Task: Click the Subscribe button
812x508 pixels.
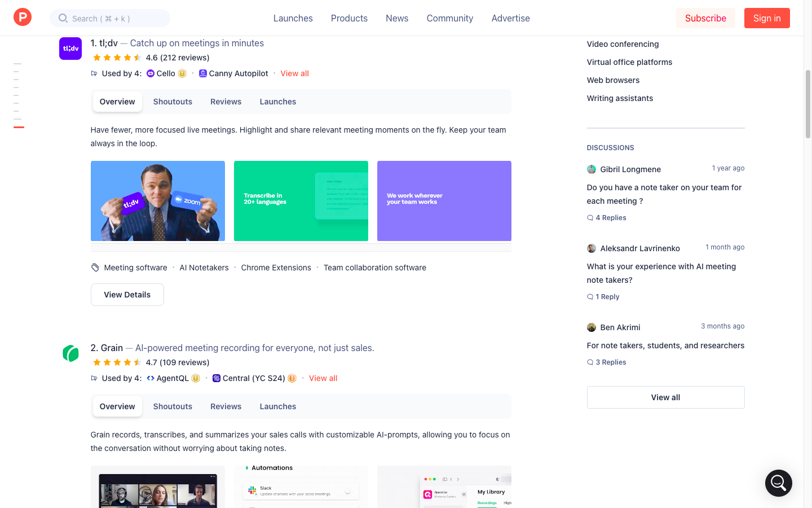Action: (705, 18)
